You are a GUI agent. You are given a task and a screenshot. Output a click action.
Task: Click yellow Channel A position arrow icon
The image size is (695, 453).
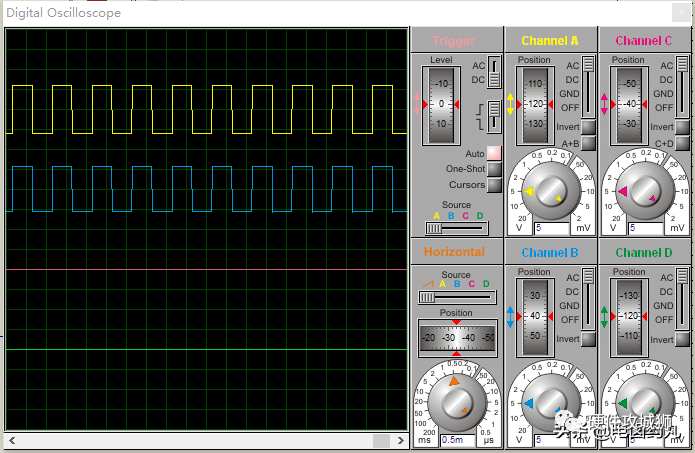pos(510,104)
